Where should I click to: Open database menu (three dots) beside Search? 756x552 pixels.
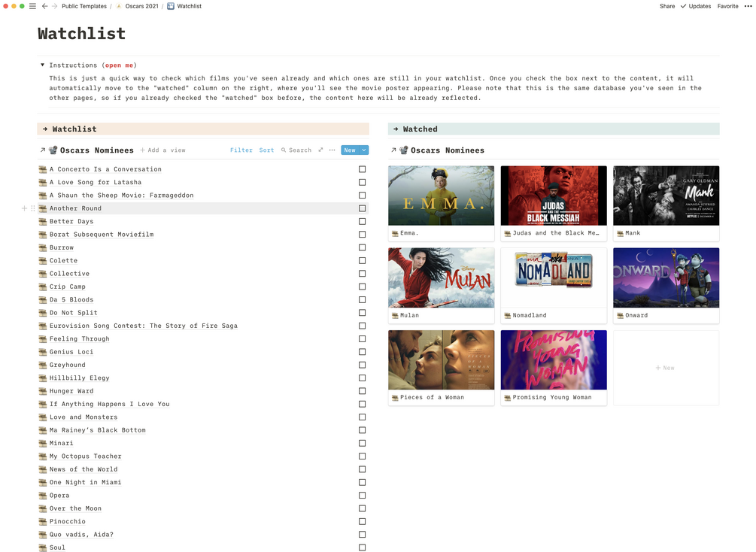(x=332, y=150)
